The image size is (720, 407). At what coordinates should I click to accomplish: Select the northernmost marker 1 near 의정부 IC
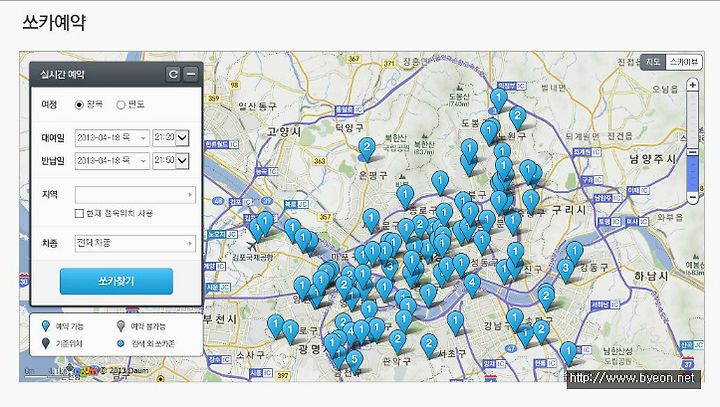(x=499, y=100)
